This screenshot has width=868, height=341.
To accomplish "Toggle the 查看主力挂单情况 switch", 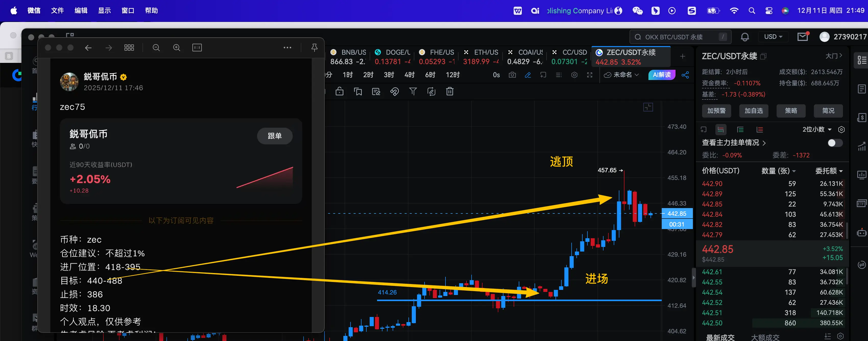I will (835, 143).
